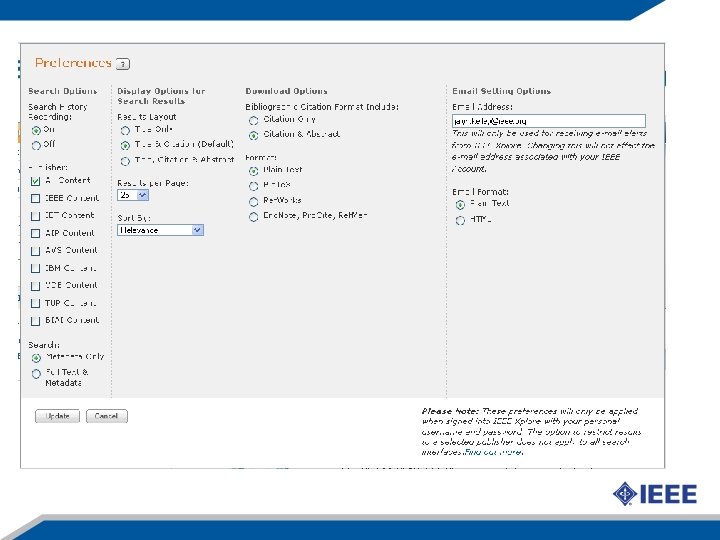Select BibTeX download format

coord(253,186)
